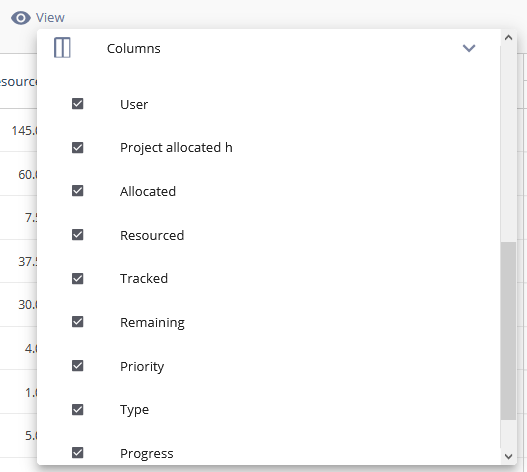
Task: Click the User column label
Action: tap(134, 105)
